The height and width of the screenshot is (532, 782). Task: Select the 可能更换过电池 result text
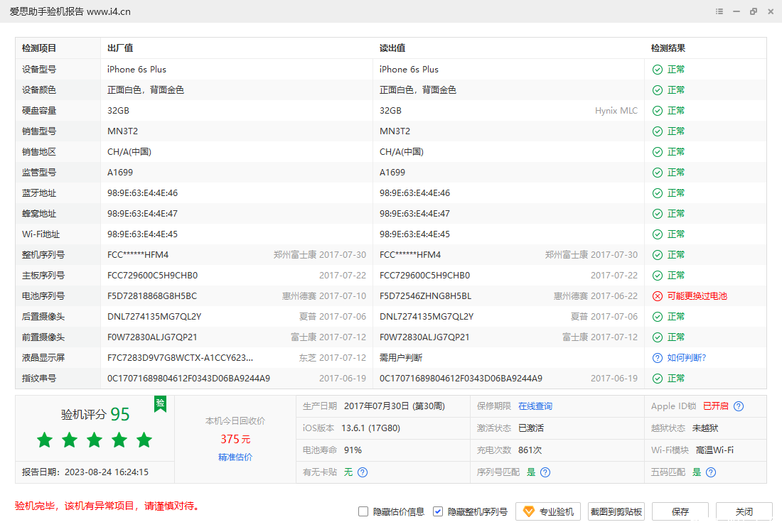697,296
